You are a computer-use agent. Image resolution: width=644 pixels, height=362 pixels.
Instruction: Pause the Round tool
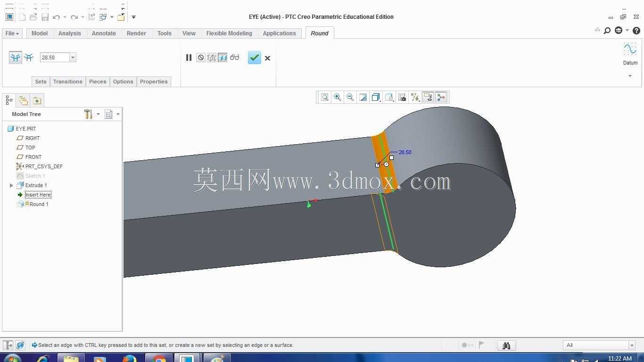tap(189, 58)
